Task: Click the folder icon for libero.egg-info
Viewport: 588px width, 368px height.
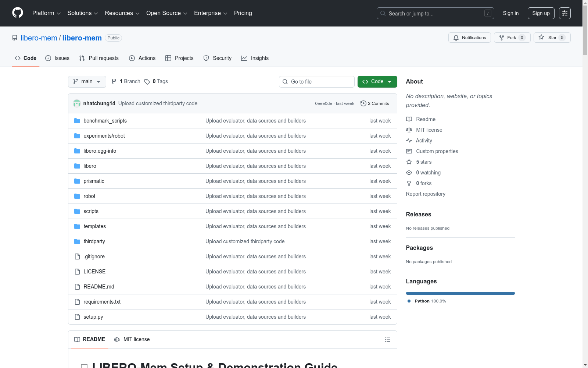Action: pyautogui.click(x=77, y=151)
